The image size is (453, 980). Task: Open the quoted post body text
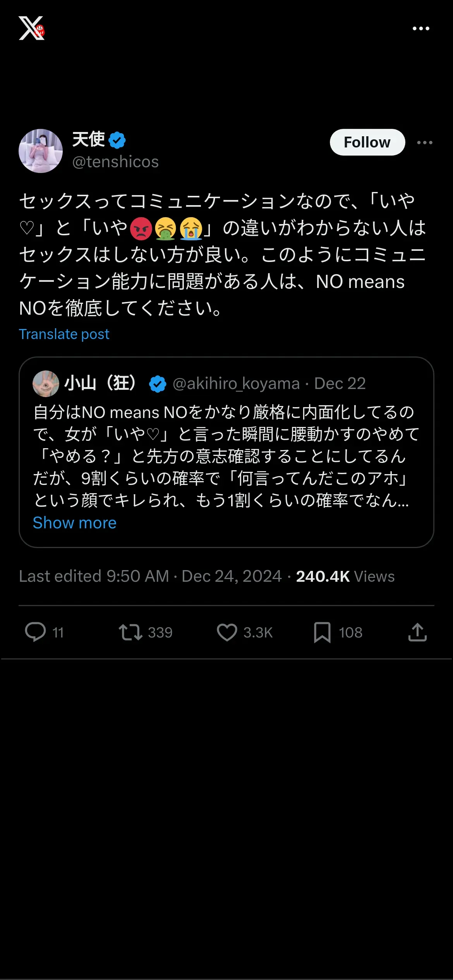(x=226, y=456)
